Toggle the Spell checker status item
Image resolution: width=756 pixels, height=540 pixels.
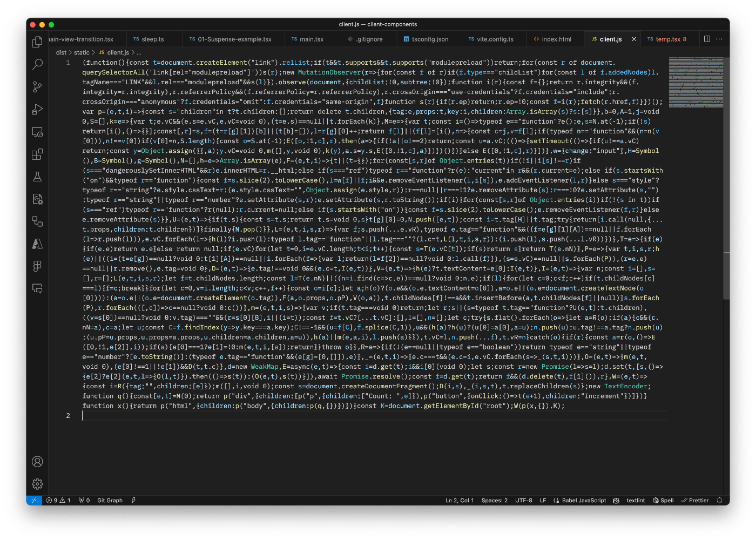click(663, 501)
